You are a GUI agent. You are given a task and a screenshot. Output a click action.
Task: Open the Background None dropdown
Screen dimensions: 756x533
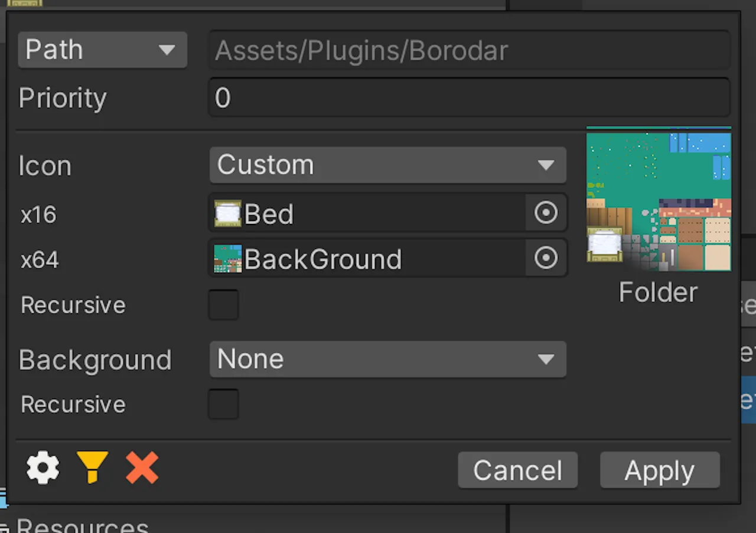coord(388,359)
